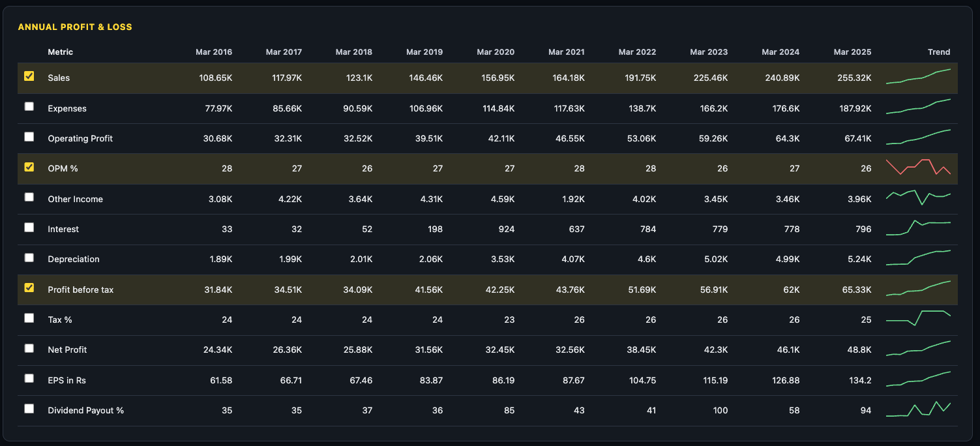
Task: Tick the Operating Profit checkbox
Action: pos(29,137)
